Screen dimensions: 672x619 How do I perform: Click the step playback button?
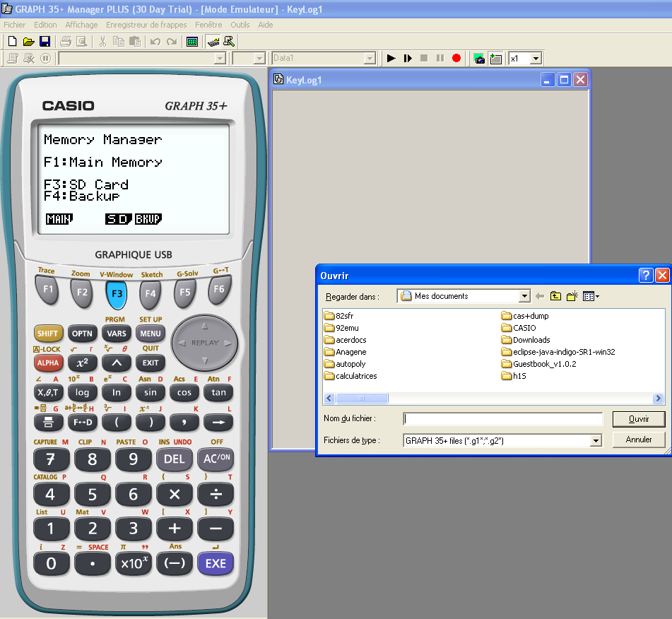tap(408, 59)
